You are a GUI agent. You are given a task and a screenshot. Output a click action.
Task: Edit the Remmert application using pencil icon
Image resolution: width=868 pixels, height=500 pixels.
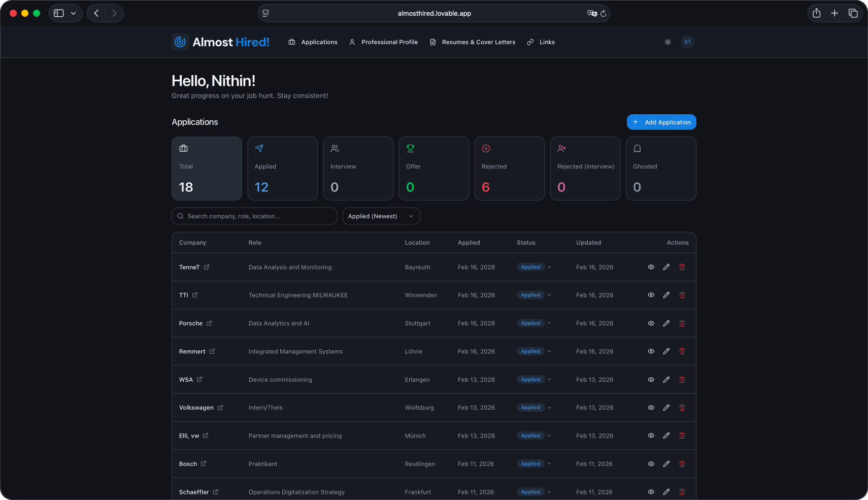(666, 351)
